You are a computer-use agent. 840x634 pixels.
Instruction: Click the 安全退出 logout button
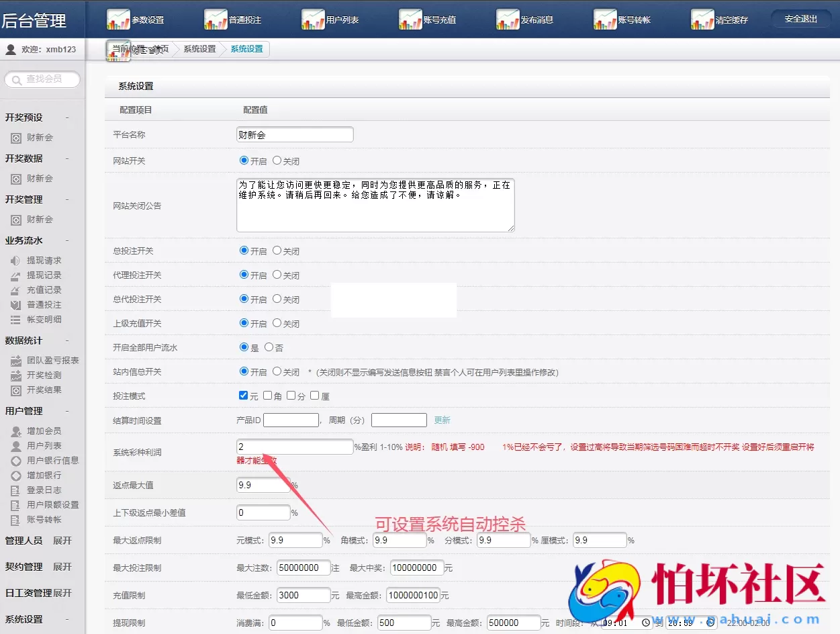(x=800, y=19)
